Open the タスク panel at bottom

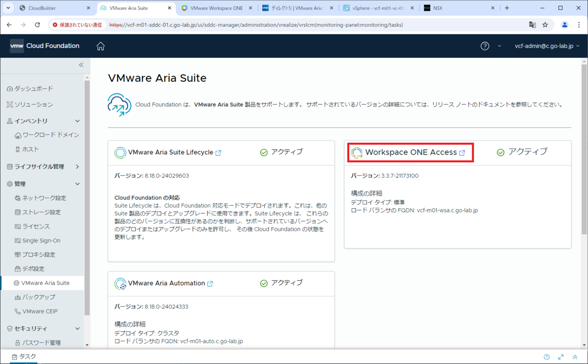tap(24, 357)
